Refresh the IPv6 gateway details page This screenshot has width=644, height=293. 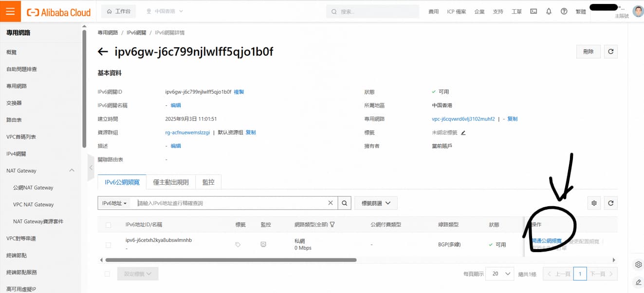point(610,52)
